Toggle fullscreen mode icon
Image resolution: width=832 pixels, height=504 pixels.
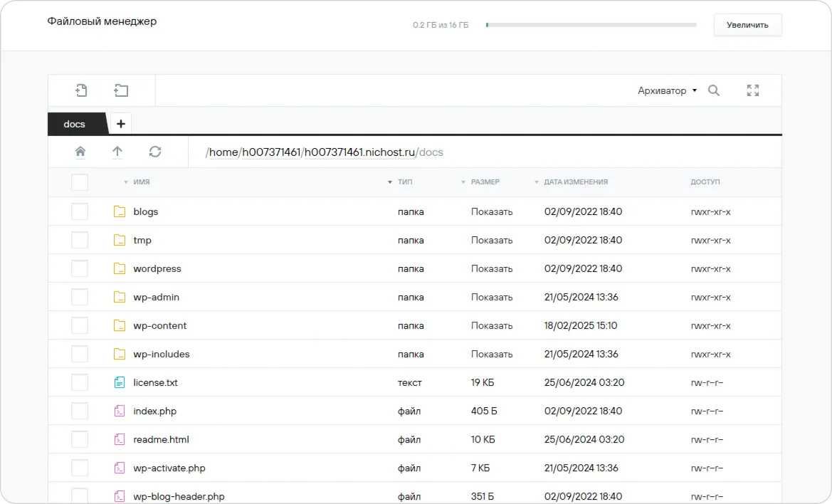pos(752,90)
